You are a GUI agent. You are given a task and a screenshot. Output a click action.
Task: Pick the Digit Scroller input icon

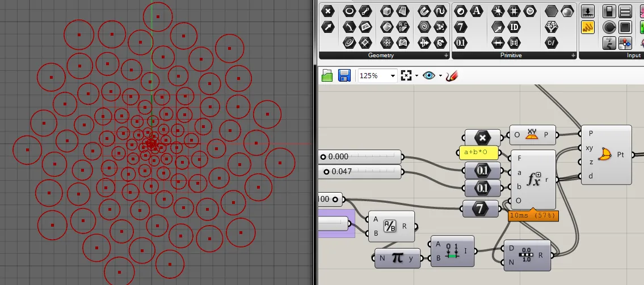[609, 42]
